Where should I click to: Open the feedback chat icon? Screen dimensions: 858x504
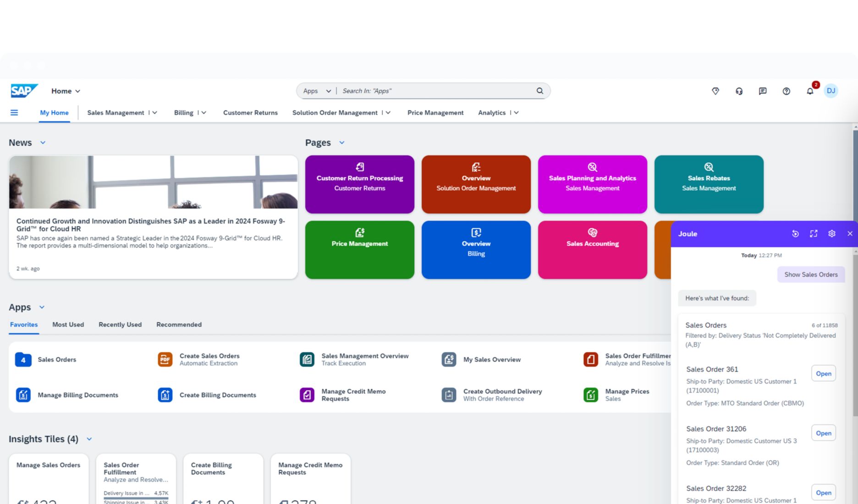click(762, 91)
